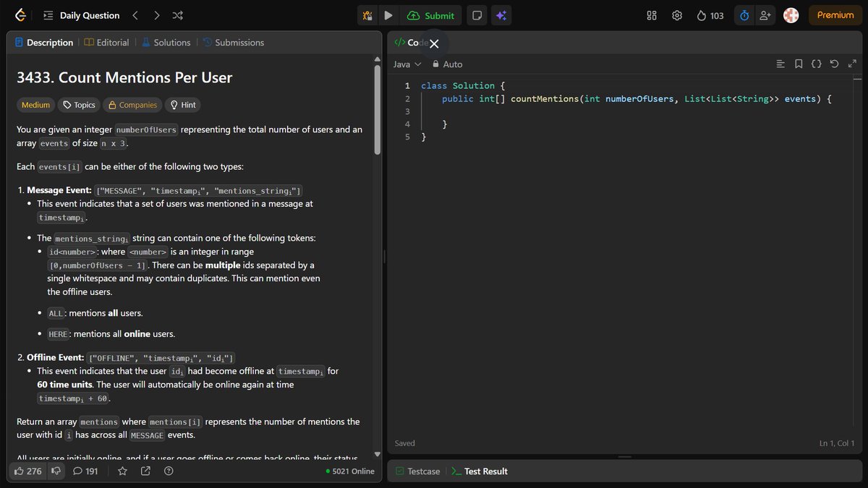Go to previous question arrow

(135, 15)
